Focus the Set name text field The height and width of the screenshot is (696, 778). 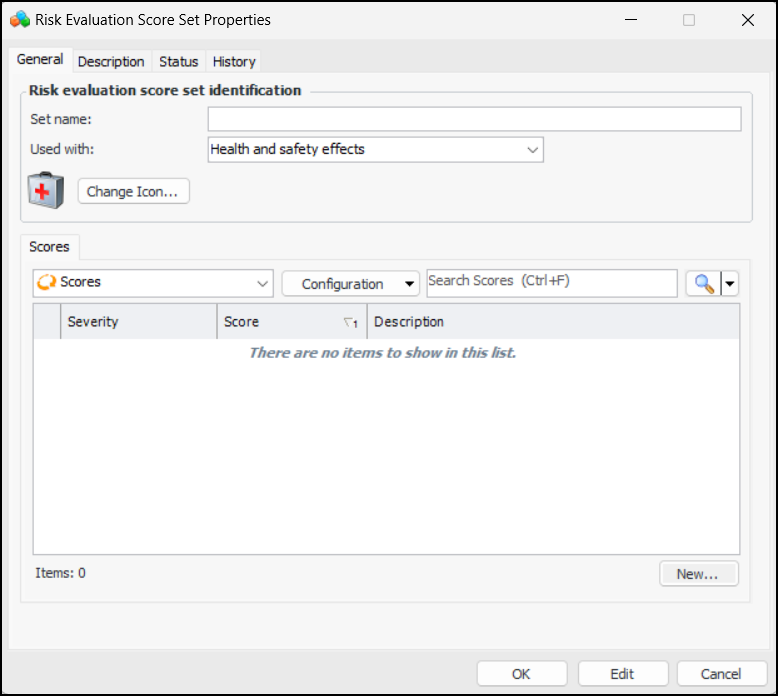[474, 120]
